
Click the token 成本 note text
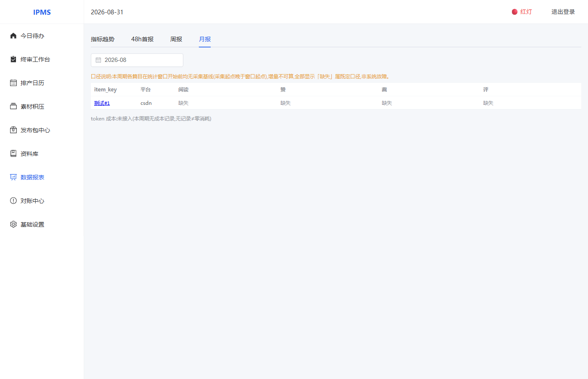(151, 119)
